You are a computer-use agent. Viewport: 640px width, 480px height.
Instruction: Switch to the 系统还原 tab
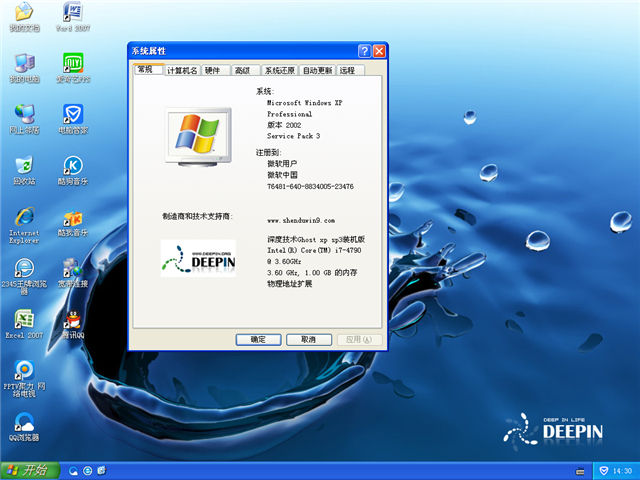280,70
